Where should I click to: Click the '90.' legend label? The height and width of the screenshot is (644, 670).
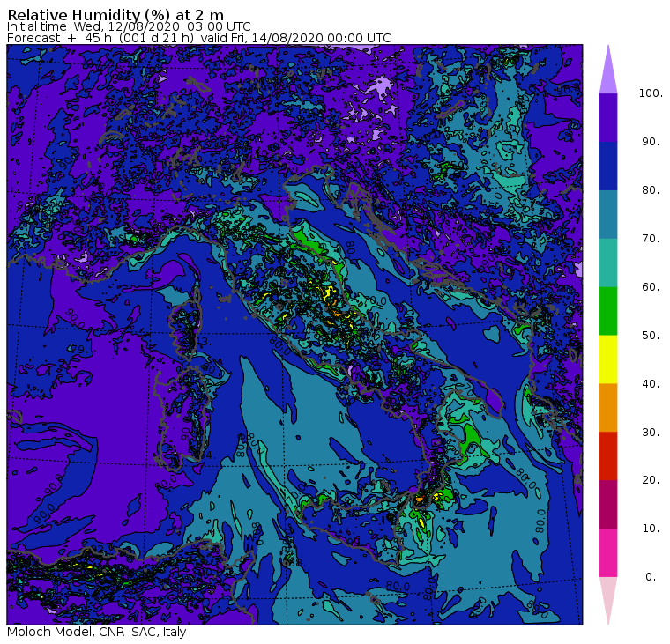click(651, 141)
